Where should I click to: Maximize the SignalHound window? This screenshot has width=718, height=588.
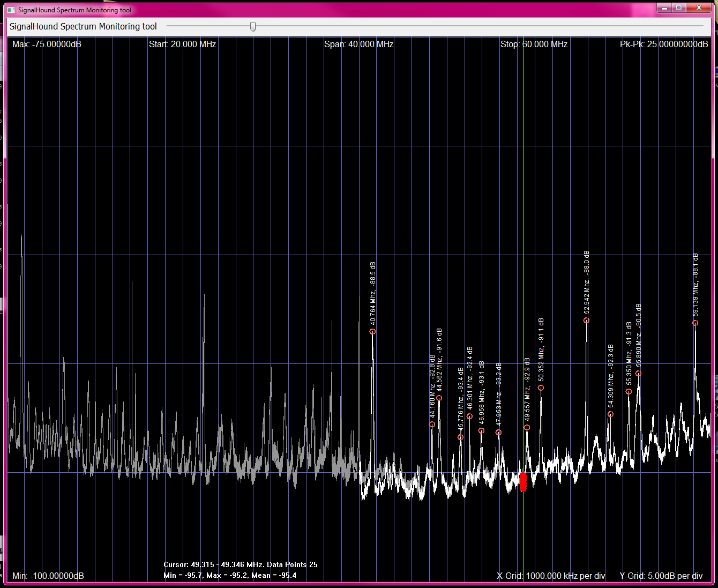[679, 8]
